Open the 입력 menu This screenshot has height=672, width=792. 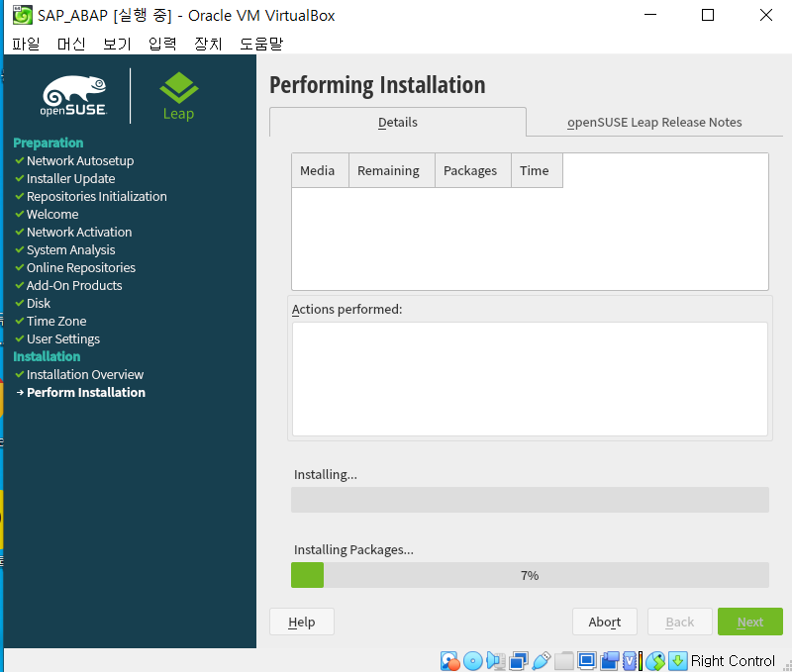point(162,44)
